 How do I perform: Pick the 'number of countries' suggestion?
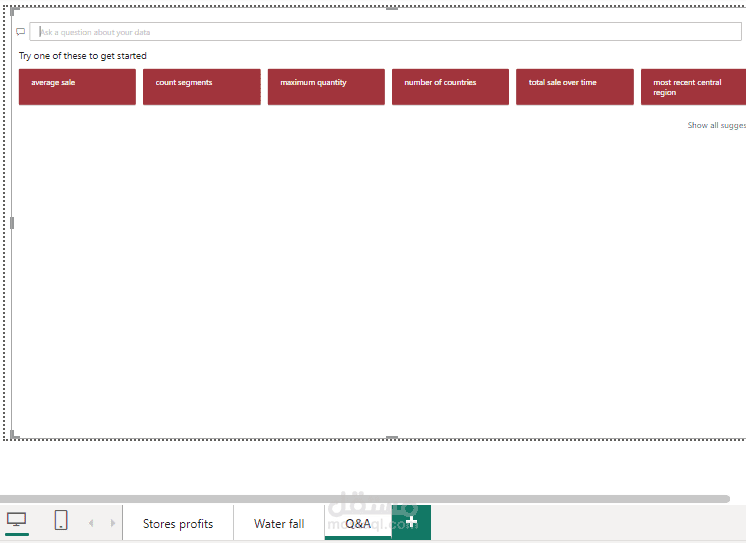(x=451, y=87)
